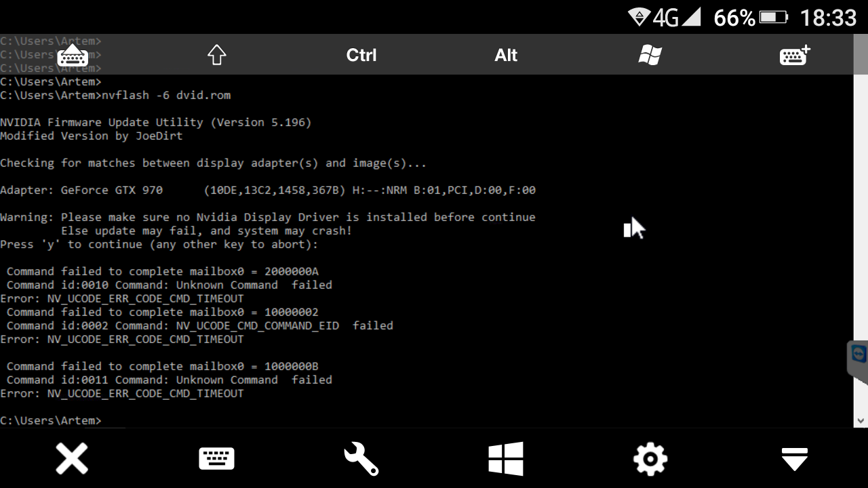Click the 'Warning: Please make sure' line
This screenshot has height=488, width=868.
(268, 218)
